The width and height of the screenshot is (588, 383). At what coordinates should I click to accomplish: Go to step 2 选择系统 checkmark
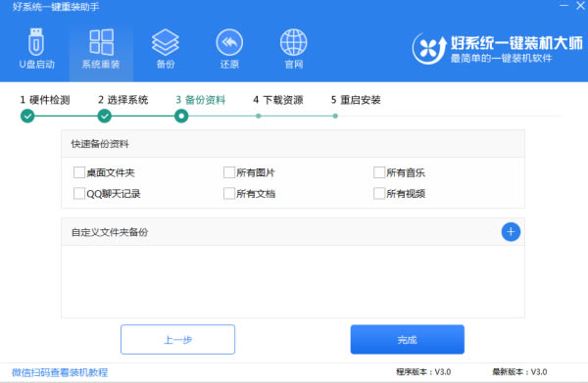104,117
